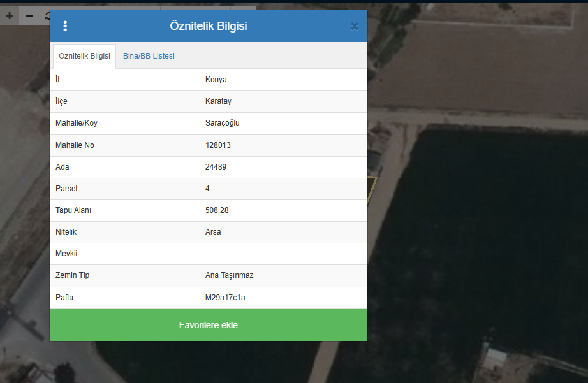Close the Öznitelik Bilgisi dialog
The image size is (588, 383).
355,26
